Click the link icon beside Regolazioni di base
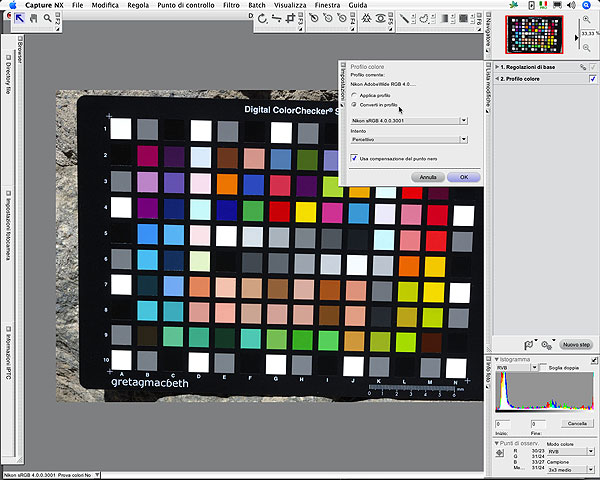Screen dimensions: 600x480 pos(583,67)
